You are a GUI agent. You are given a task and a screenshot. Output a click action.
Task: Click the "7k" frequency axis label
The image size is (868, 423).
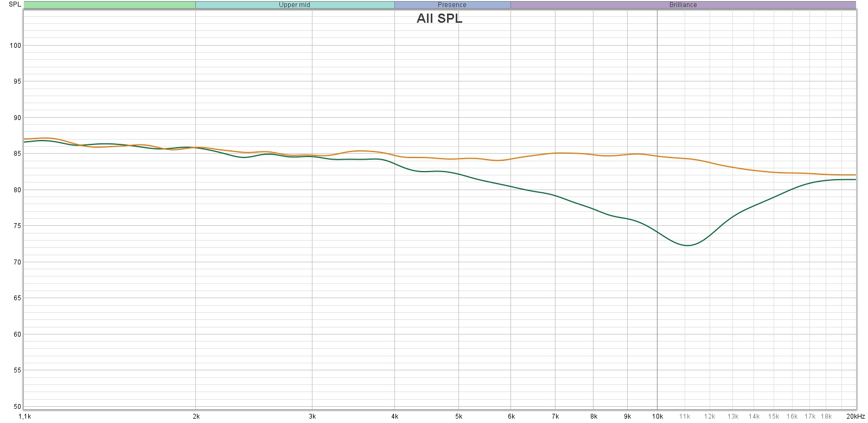pyautogui.click(x=555, y=416)
